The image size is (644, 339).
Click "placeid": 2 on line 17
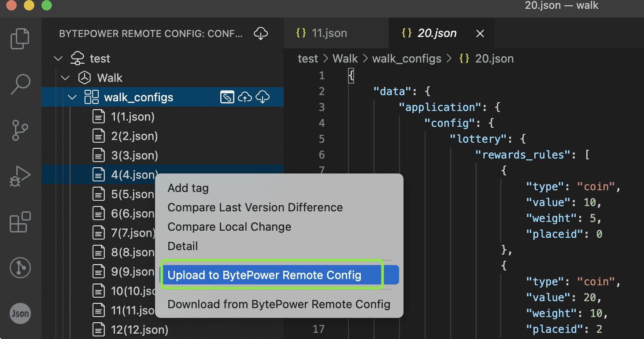[x=564, y=329]
